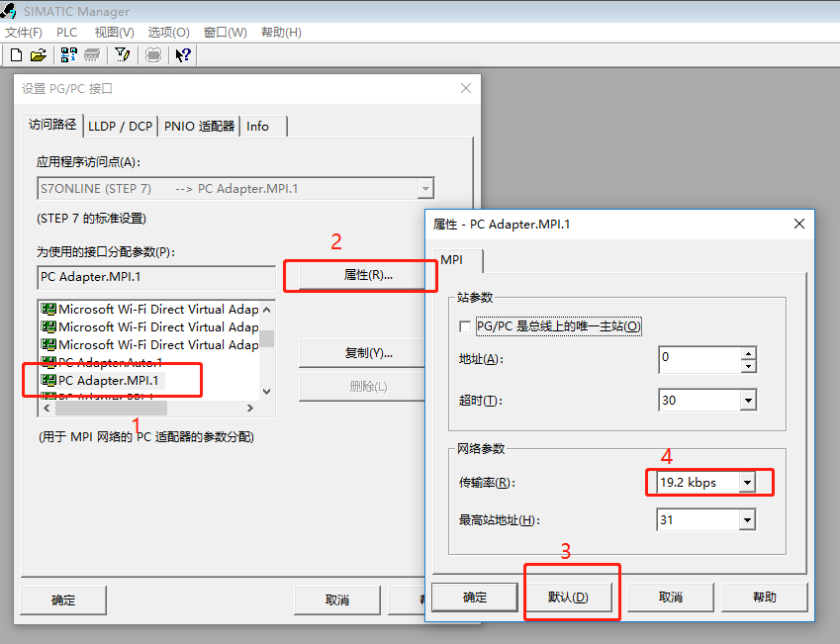Open the PLC menu
The image size is (840, 644).
point(67,33)
